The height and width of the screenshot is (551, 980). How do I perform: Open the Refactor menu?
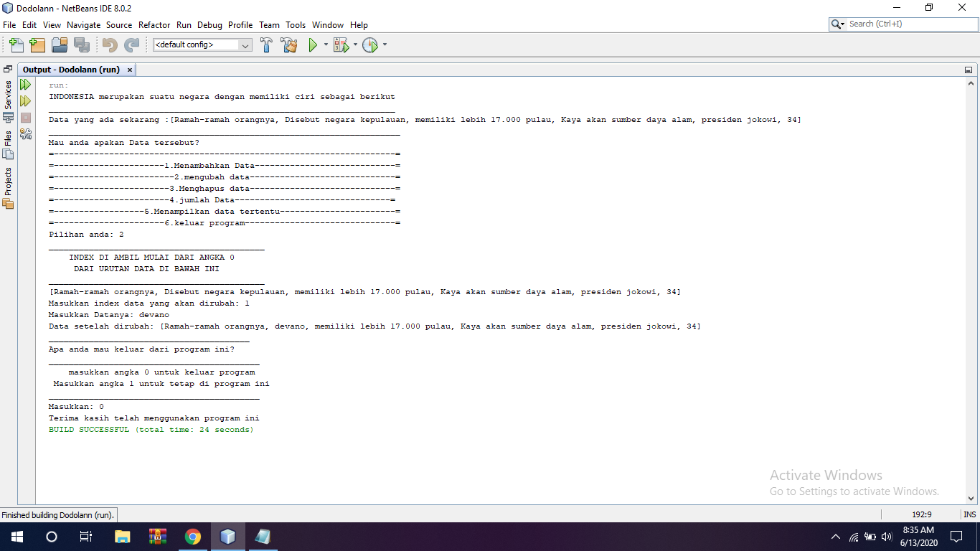click(x=154, y=24)
